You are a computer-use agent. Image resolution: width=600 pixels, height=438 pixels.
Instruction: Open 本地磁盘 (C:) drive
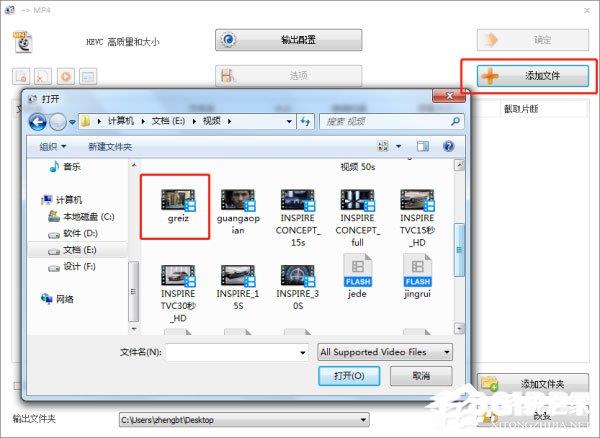pyautogui.click(x=81, y=217)
